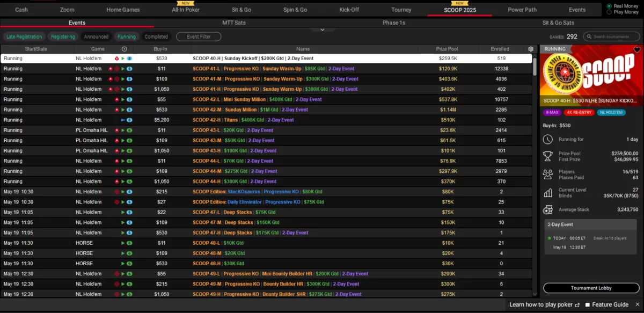Click the SCOOP banner image
644x313 pixels.
pos(591,75)
